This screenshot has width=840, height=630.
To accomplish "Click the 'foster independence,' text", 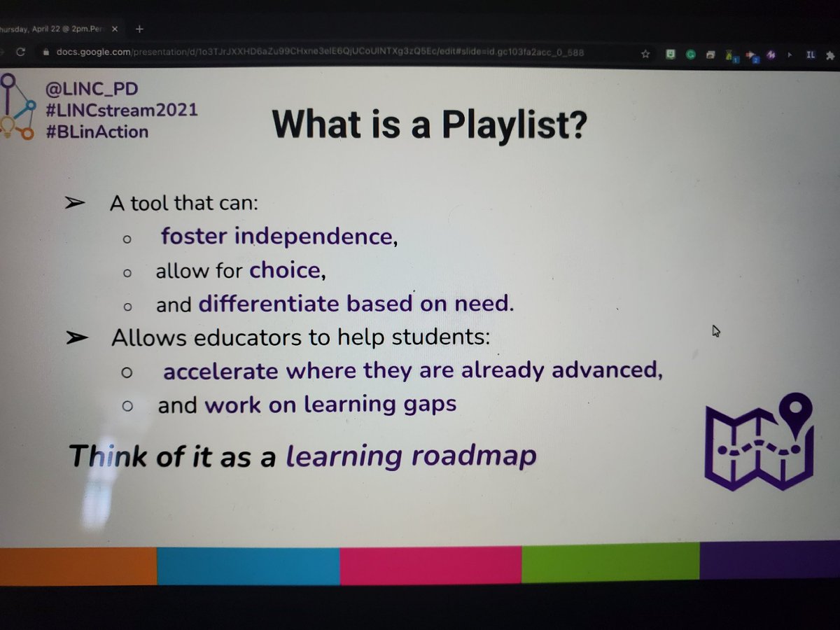I will 279,237.
